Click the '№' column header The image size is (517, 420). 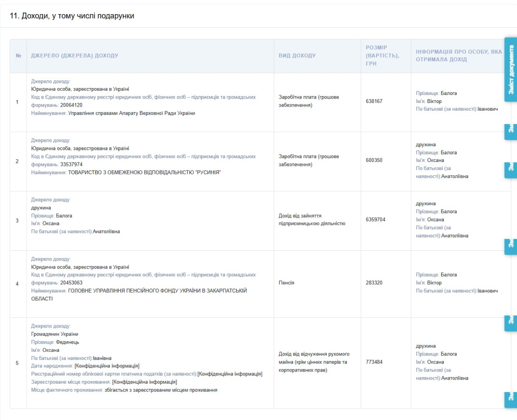tap(18, 56)
